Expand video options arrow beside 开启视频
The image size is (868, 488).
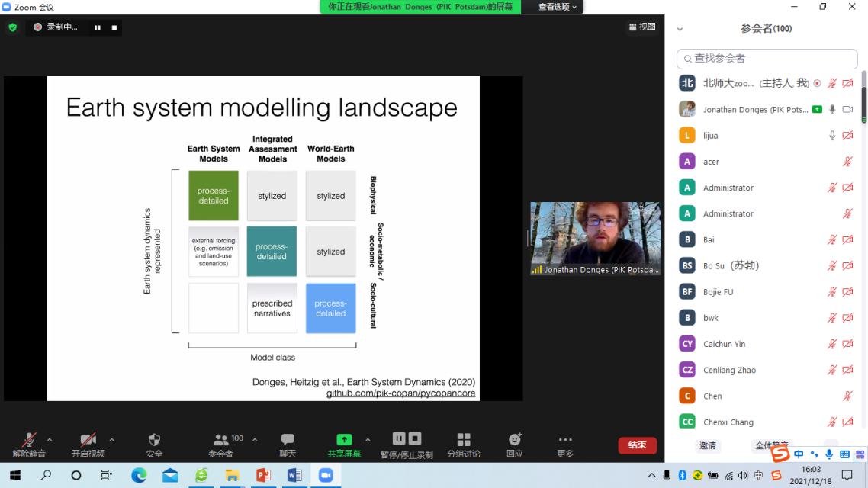point(111,440)
